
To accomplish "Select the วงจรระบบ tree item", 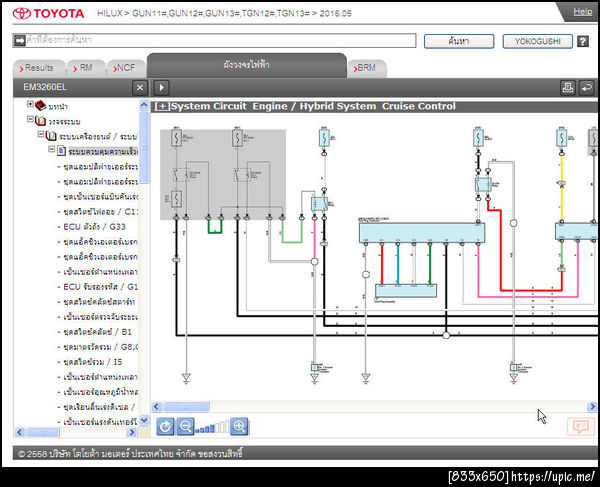I will tap(64, 122).
